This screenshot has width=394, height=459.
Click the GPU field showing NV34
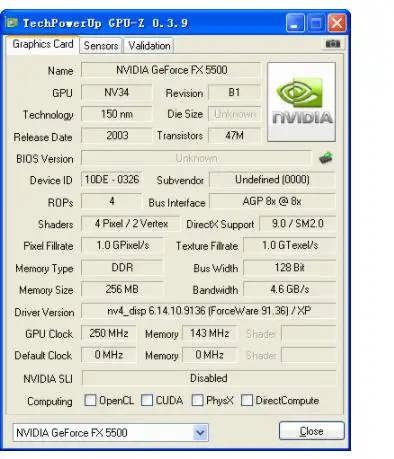click(x=117, y=92)
